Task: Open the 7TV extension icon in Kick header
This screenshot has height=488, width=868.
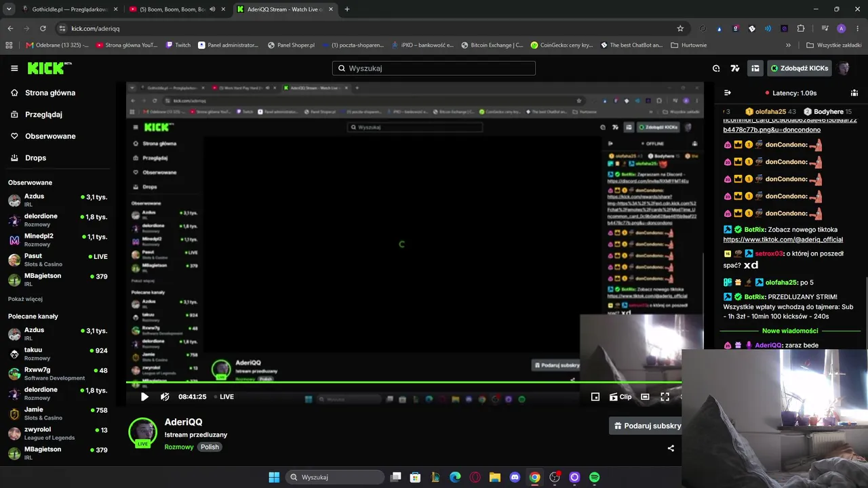Action: pyautogui.click(x=735, y=68)
